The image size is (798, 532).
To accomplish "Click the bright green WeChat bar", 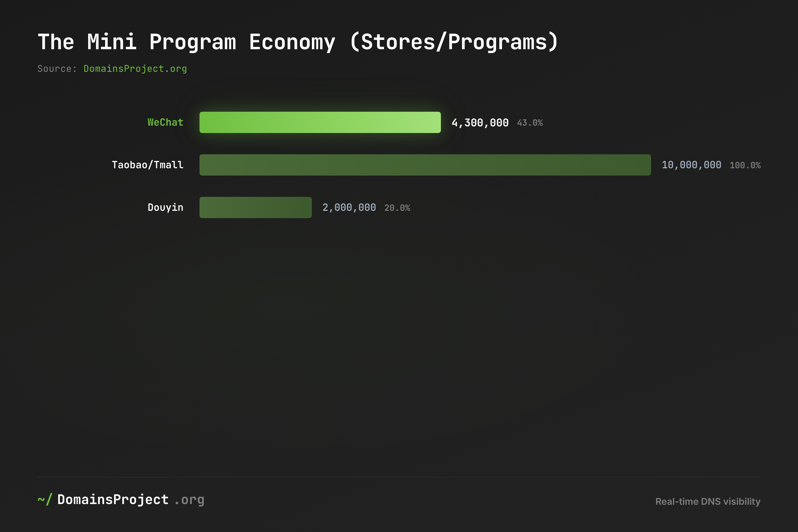I will tap(320, 122).
